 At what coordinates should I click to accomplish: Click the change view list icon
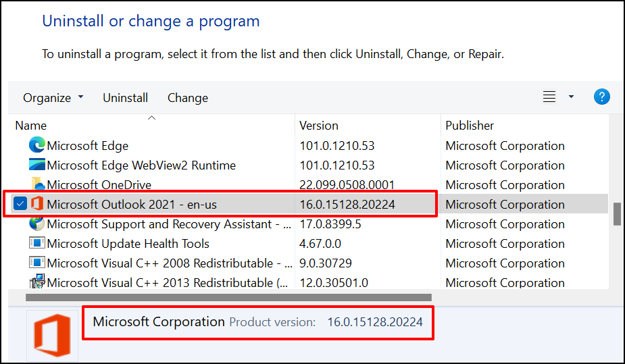tap(549, 97)
